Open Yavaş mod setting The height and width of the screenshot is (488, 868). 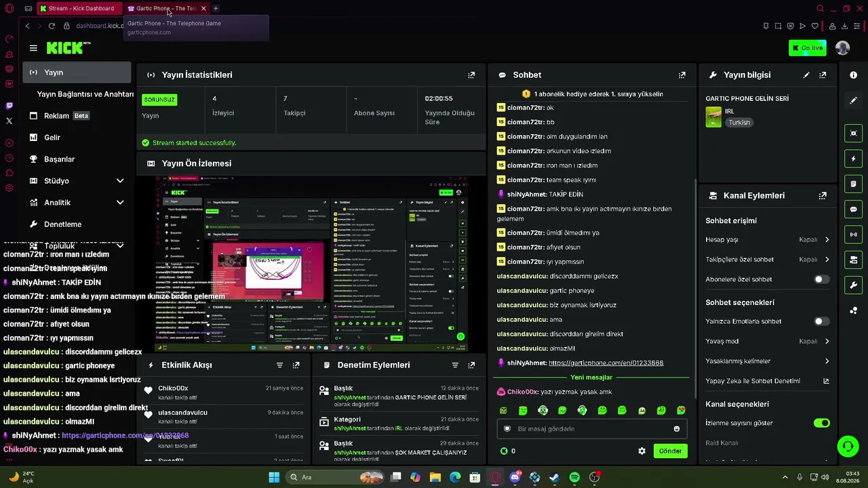768,342
